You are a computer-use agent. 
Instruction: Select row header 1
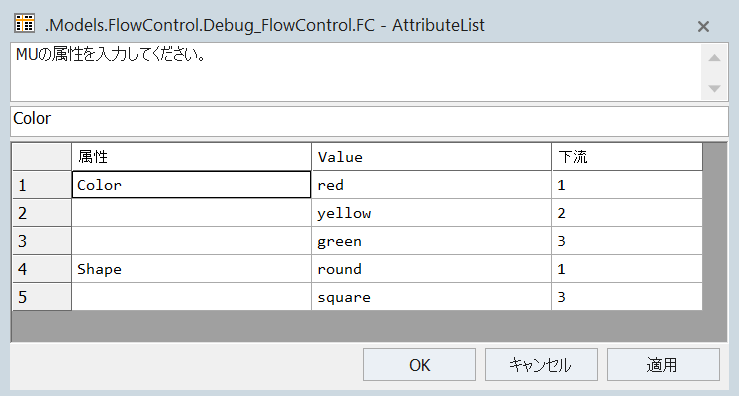point(41,185)
